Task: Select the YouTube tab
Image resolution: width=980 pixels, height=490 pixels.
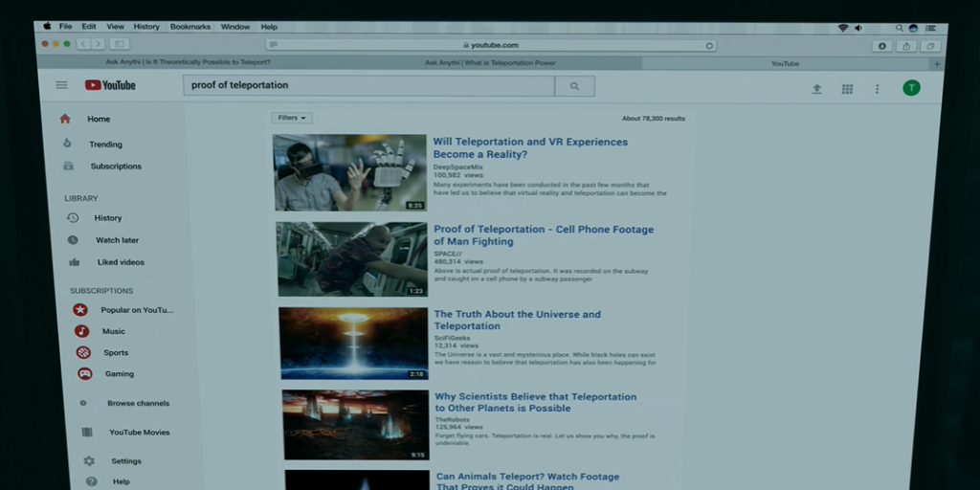Action: [786, 64]
